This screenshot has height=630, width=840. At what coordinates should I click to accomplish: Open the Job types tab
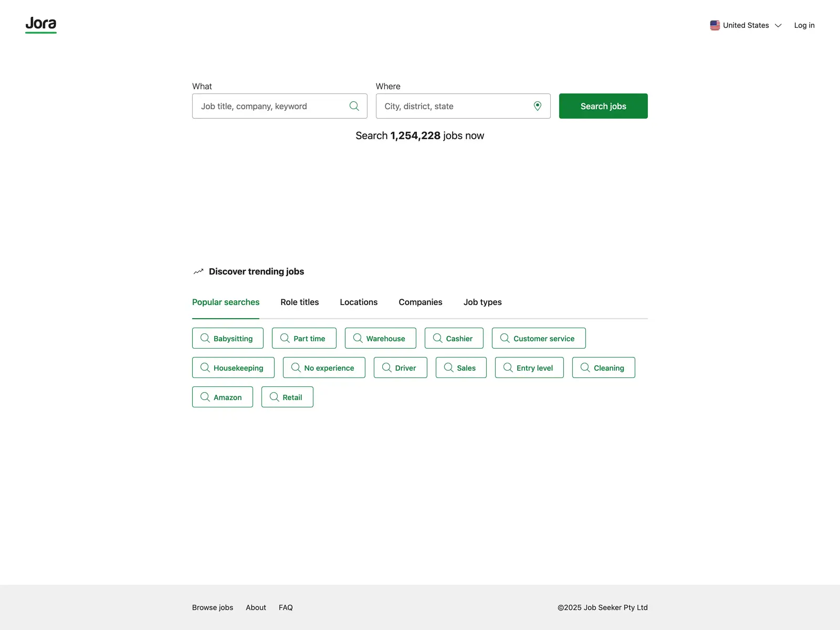pos(482,302)
